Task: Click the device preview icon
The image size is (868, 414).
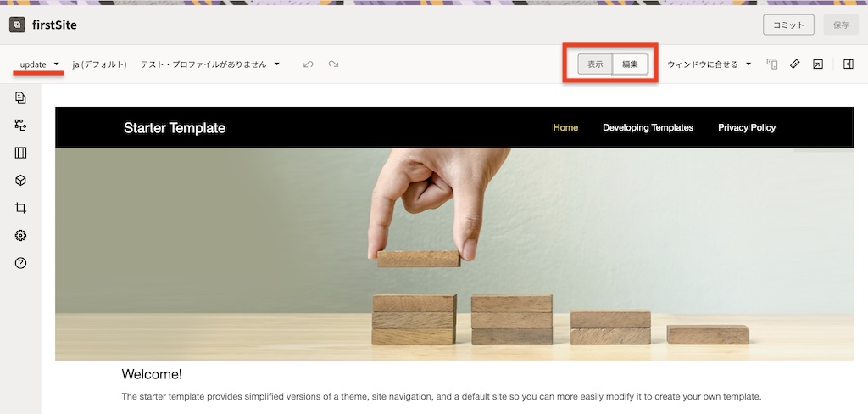Action: 772,64
